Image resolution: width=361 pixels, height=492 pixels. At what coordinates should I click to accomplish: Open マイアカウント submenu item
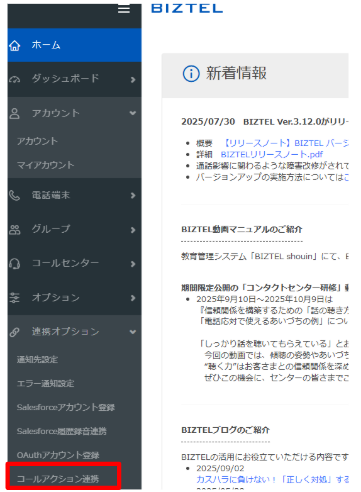coord(46,165)
